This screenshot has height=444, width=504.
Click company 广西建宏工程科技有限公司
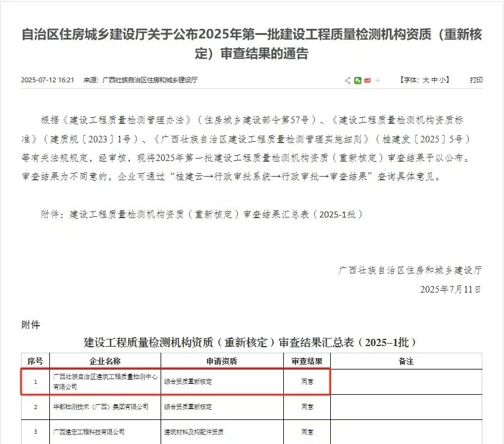(x=89, y=432)
